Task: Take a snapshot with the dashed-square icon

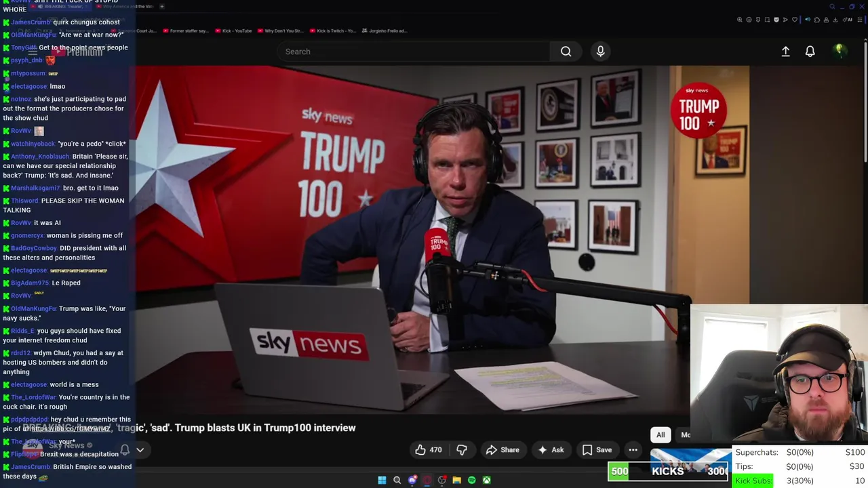Action: point(767,20)
